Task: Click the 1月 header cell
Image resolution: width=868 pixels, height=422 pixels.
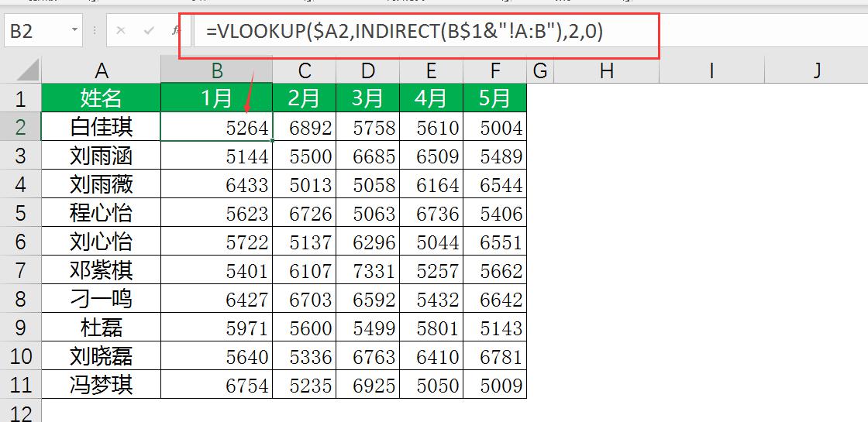Action: pos(217,98)
